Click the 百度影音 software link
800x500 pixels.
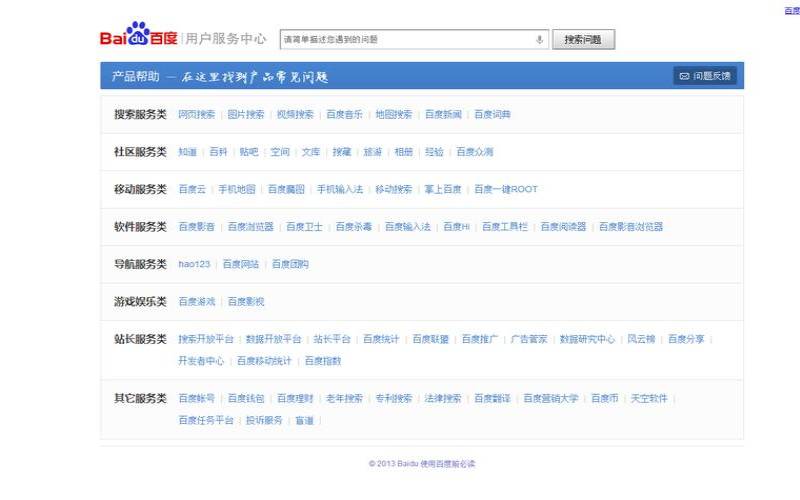[x=196, y=227]
